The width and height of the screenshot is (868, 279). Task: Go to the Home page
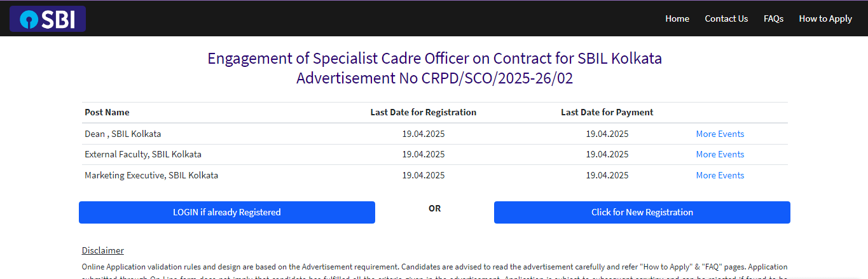[x=677, y=18]
